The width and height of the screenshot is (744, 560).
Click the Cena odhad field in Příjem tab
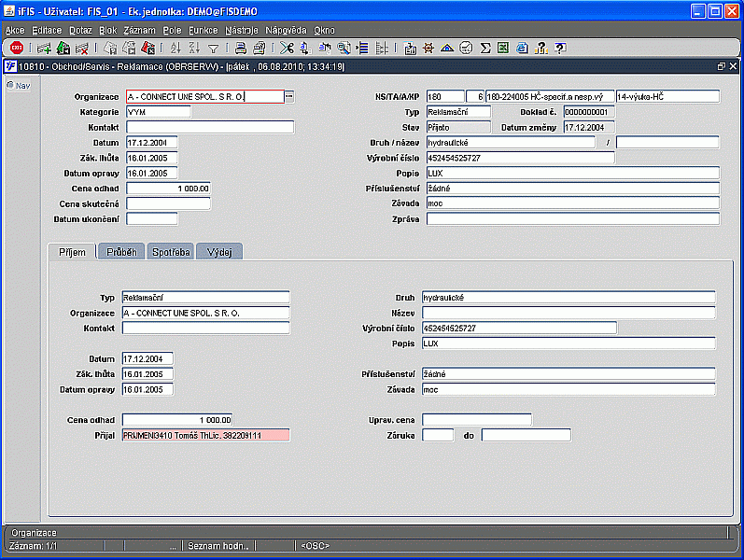tap(177, 420)
